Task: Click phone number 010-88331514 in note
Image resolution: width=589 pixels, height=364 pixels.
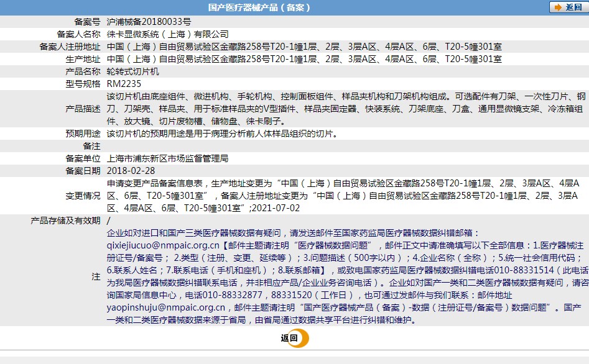Action: [524, 270]
